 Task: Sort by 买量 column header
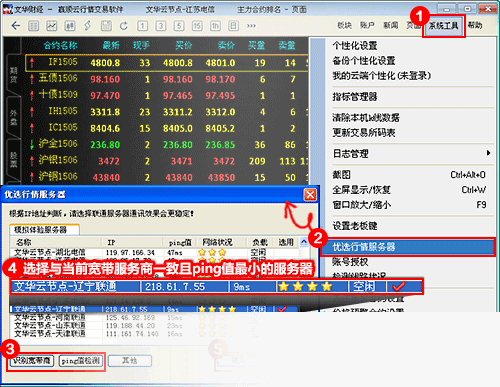point(256,45)
